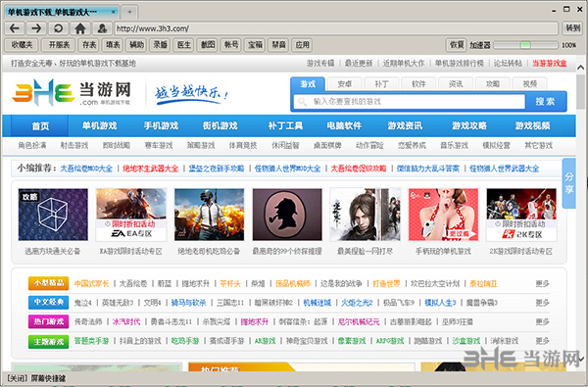Reload the page with the refresh icon
The image size is (588, 387).
pyautogui.click(x=58, y=28)
